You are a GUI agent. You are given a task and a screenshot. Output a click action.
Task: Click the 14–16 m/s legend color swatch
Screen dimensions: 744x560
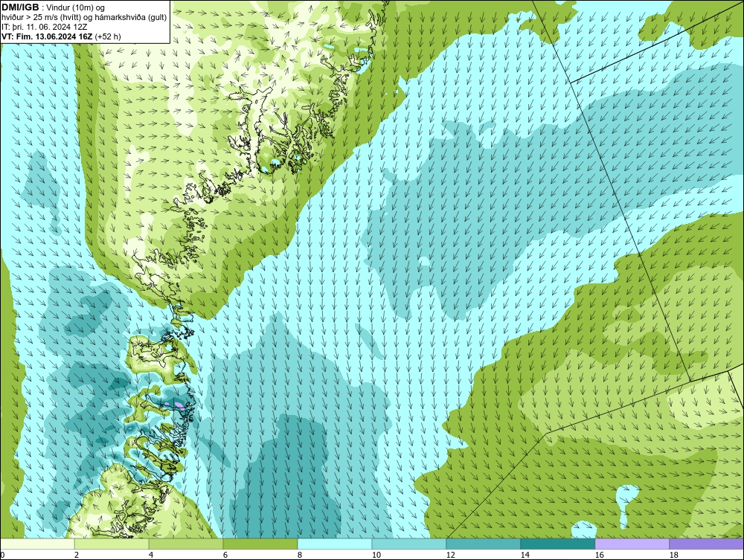(558, 544)
